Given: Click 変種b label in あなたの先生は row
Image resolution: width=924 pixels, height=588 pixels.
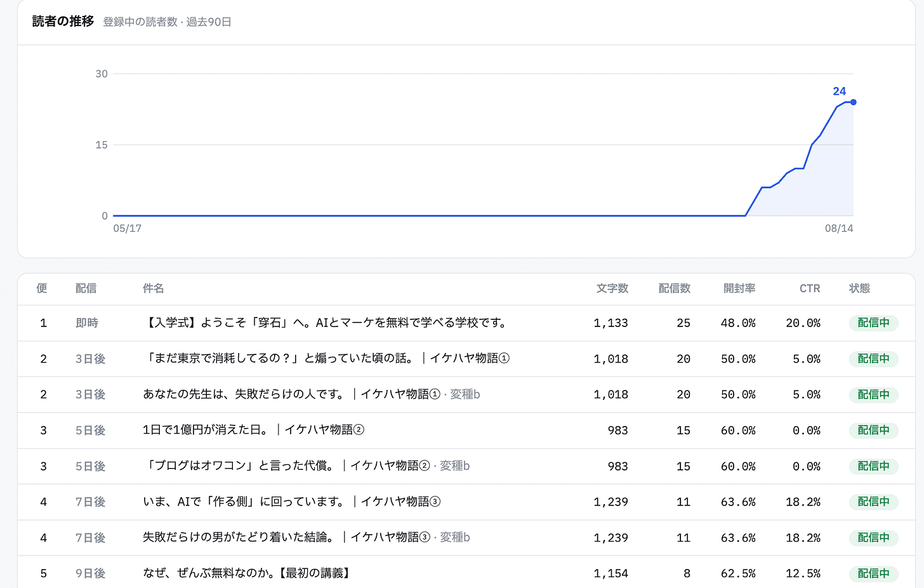Looking at the screenshot, I should (x=465, y=394).
